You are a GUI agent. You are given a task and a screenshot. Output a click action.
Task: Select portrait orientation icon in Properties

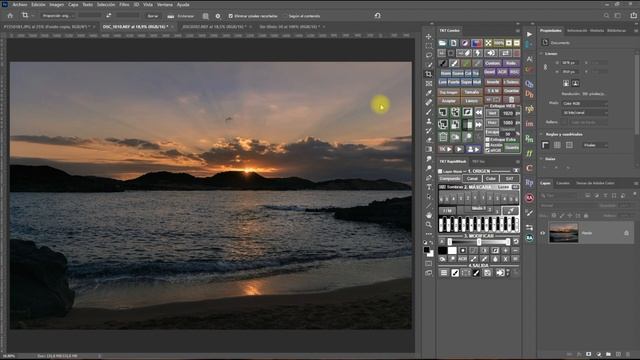[566, 83]
